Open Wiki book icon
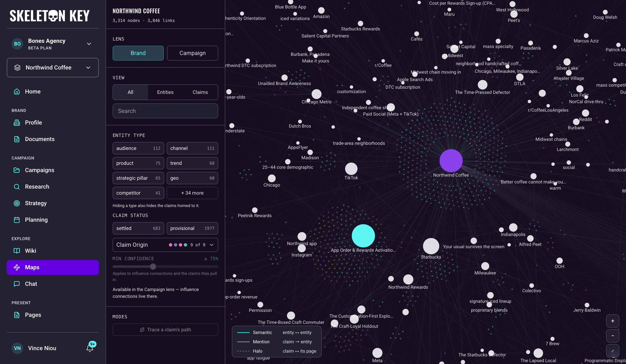The image size is (626, 364). point(17,251)
